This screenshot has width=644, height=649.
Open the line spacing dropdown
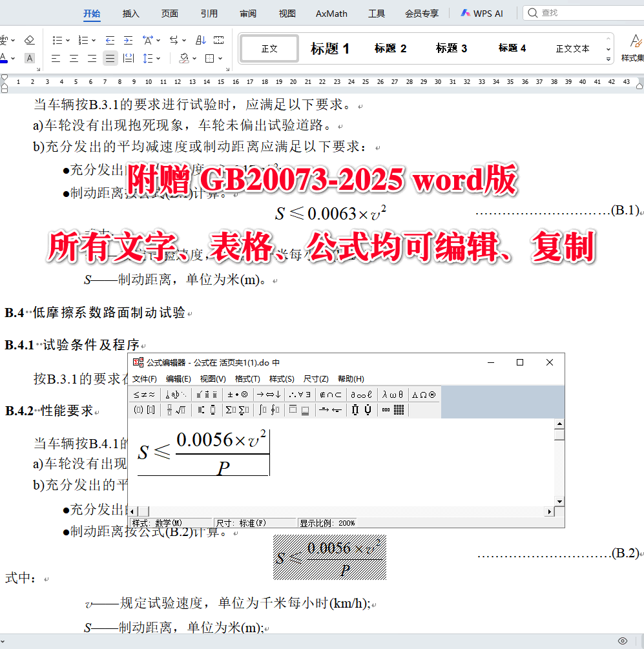(153, 58)
